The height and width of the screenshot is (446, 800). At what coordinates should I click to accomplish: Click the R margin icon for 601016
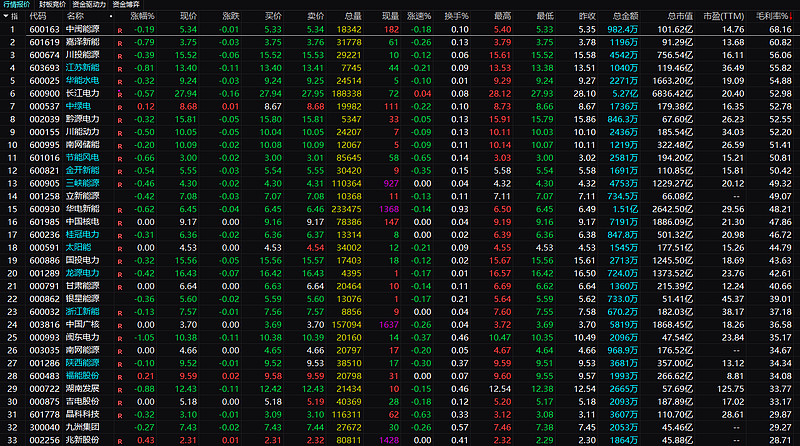click(x=120, y=159)
